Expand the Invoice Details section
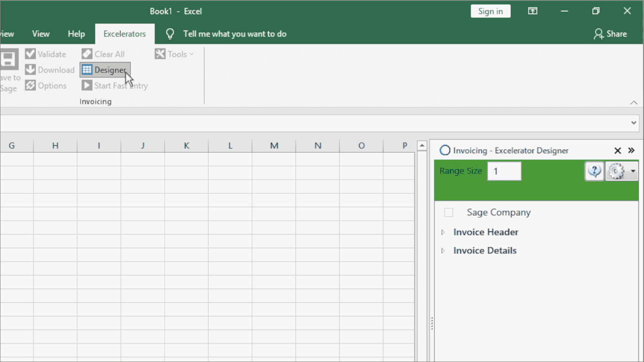 [x=443, y=250]
